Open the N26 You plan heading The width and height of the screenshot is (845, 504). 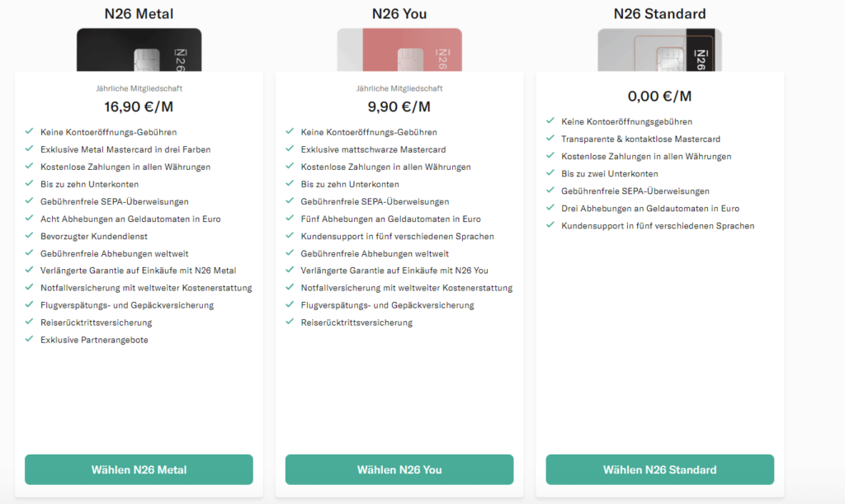point(399,13)
